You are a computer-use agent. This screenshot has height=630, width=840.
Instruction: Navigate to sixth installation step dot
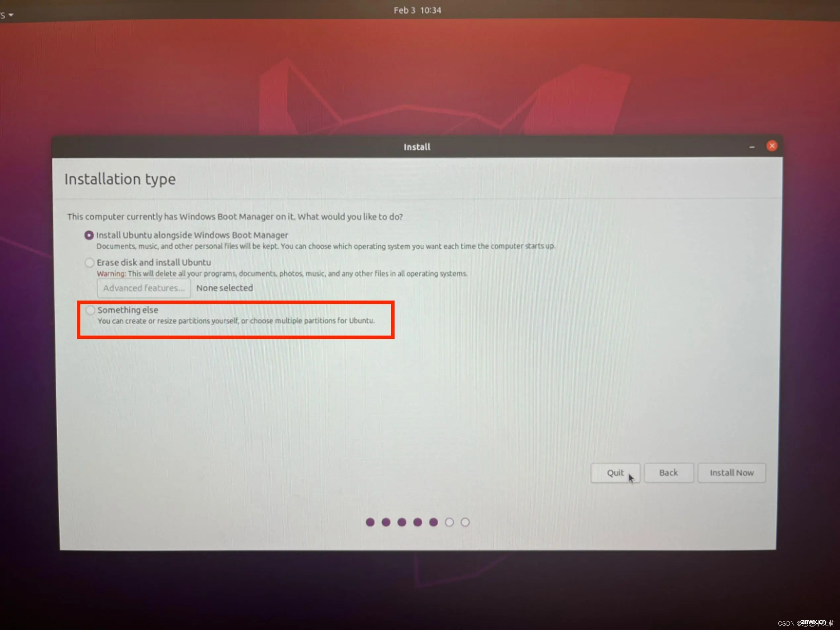click(448, 522)
